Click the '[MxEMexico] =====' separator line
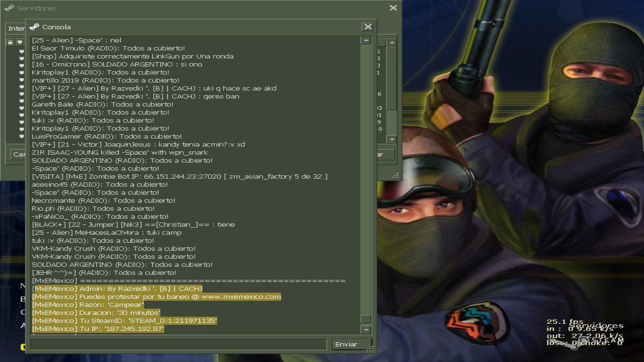Screen dimensions: 644x362 pos(189,280)
